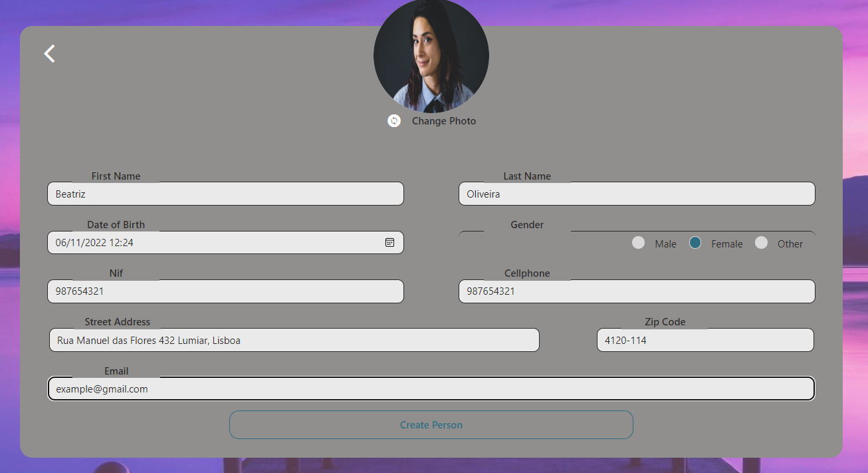The image size is (868, 473).
Task: Click the Gender field label area
Action: pos(526,224)
